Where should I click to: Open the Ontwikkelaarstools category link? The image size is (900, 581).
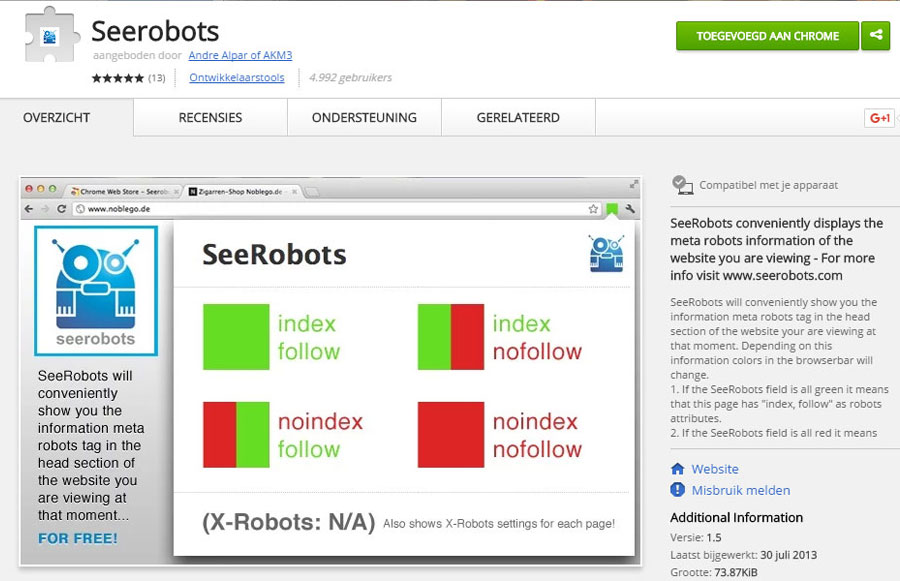pyautogui.click(x=236, y=78)
